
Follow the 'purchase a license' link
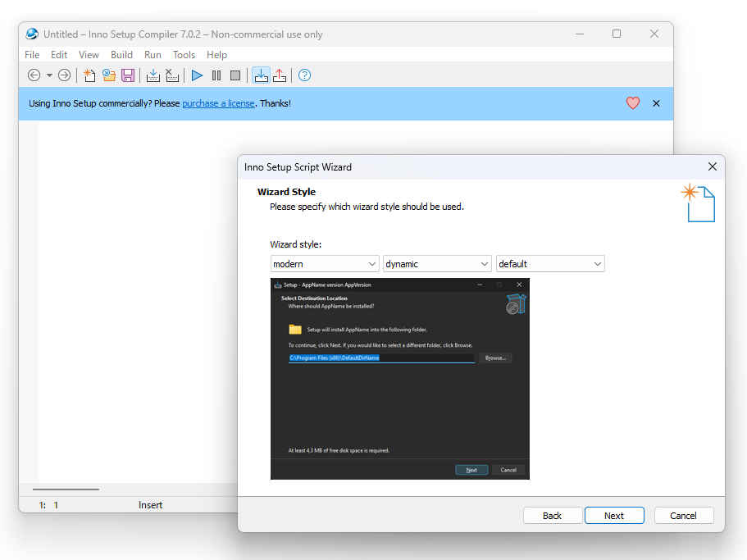click(218, 103)
